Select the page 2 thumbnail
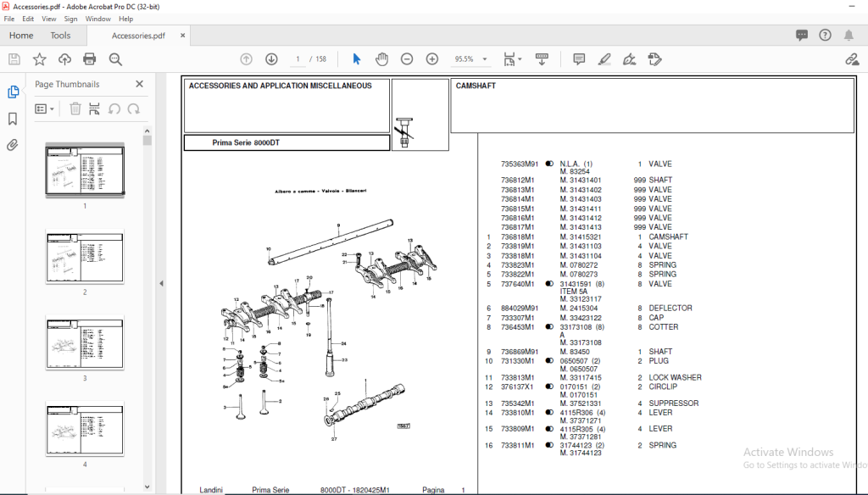 [85, 258]
